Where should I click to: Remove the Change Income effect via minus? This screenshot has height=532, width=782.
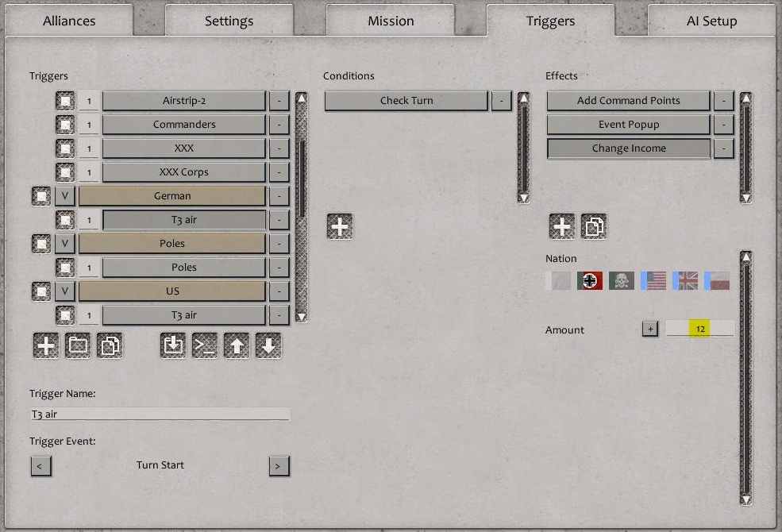click(724, 148)
